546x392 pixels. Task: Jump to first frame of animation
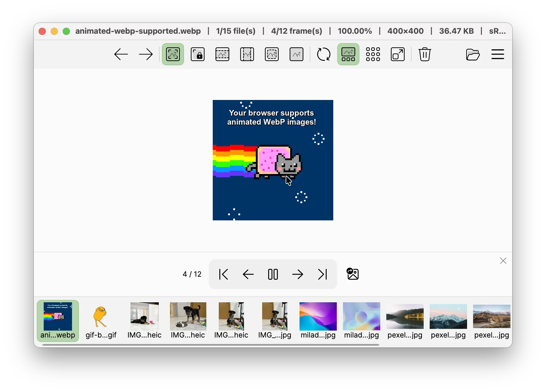coord(224,274)
